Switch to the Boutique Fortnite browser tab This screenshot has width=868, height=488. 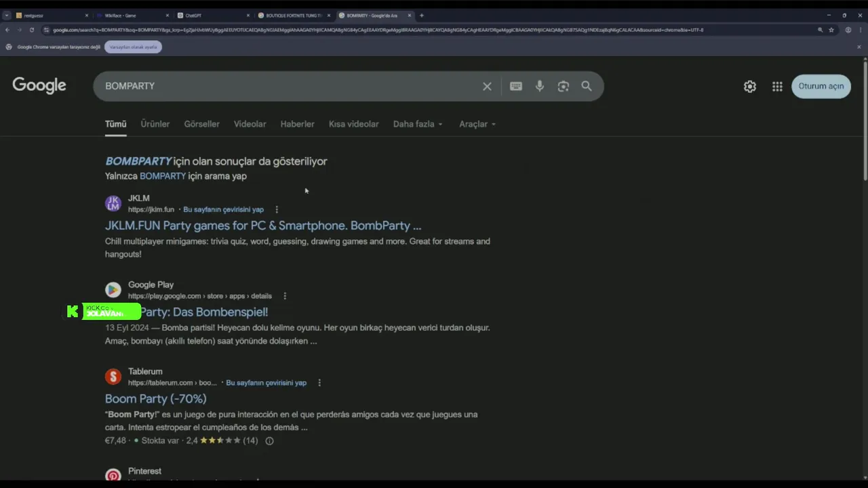294,15
